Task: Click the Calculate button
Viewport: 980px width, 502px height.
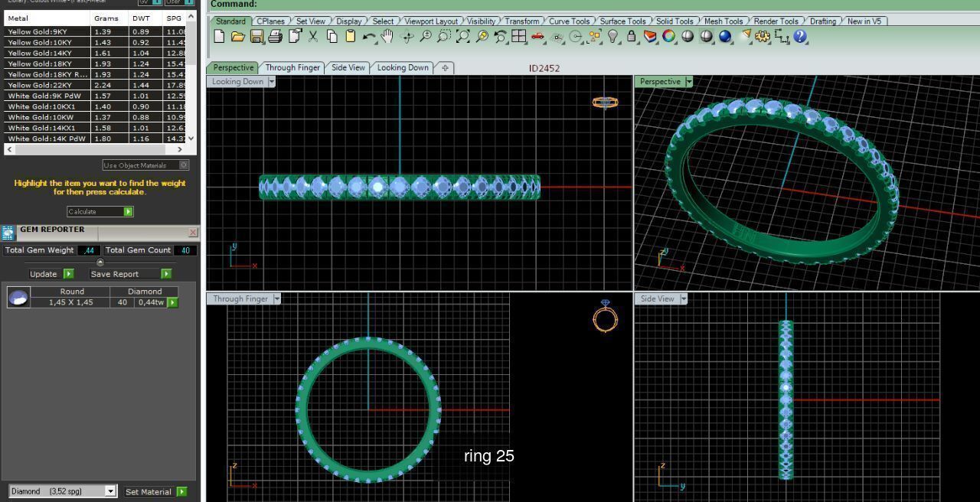Action: coord(100,211)
